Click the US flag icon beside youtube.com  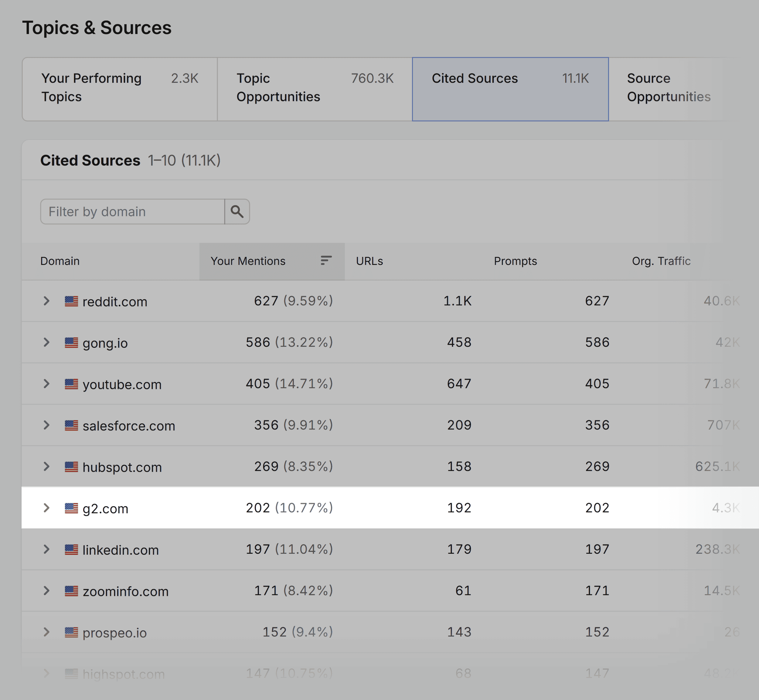(x=71, y=384)
